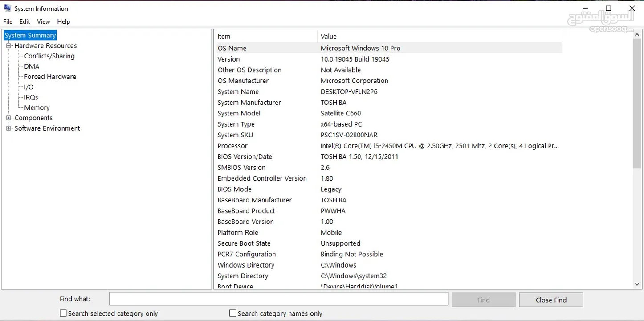Click 'TOSHIBA 1.50, 12/15/2011' value
The width and height of the screenshot is (644, 321).
point(359,156)
